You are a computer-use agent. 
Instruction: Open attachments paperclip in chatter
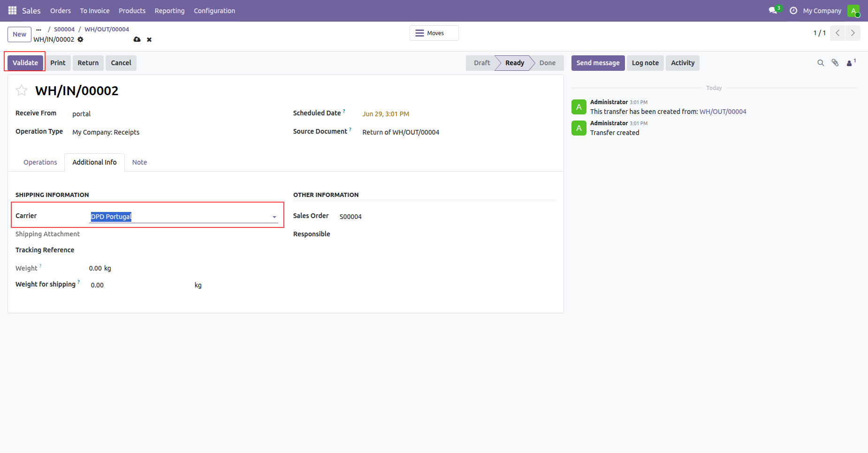[x=835, y=63]
